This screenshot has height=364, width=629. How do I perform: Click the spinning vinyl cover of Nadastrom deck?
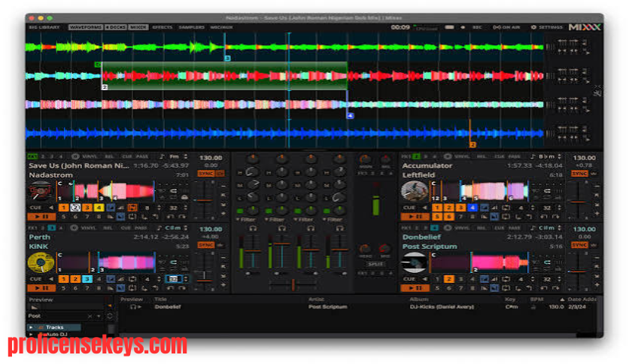coord(41,191)
